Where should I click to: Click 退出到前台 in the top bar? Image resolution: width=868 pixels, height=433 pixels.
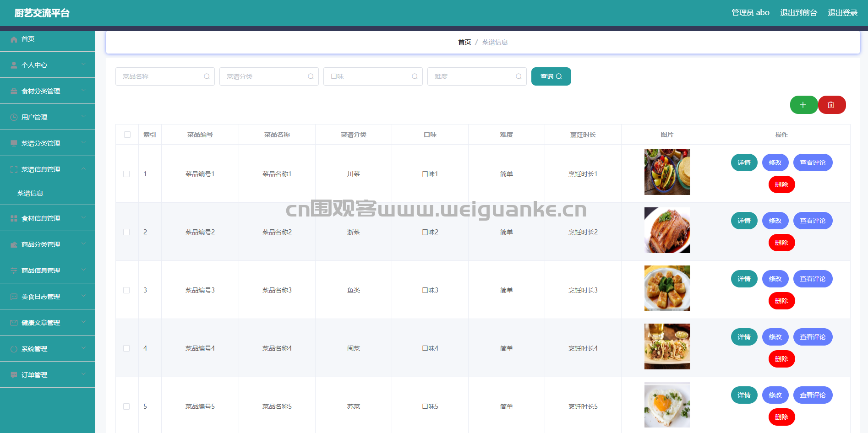click(798, 13)
